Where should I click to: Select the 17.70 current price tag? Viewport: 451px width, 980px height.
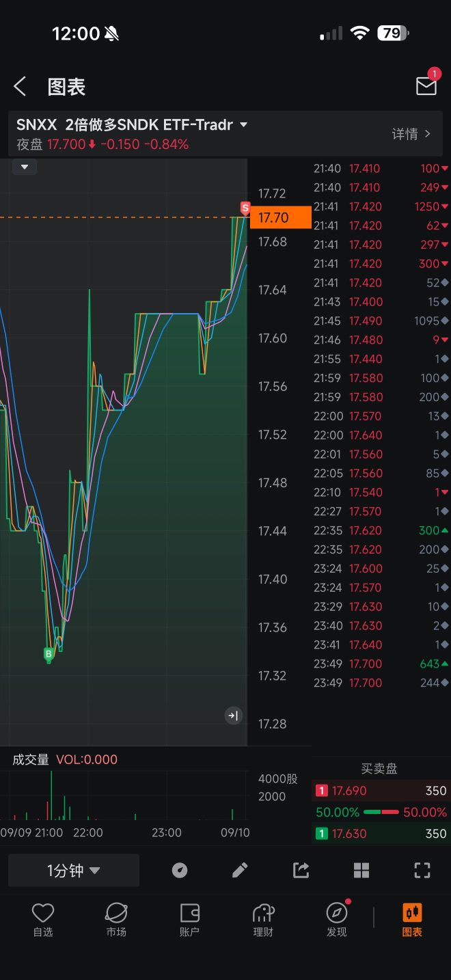[280, 218]
